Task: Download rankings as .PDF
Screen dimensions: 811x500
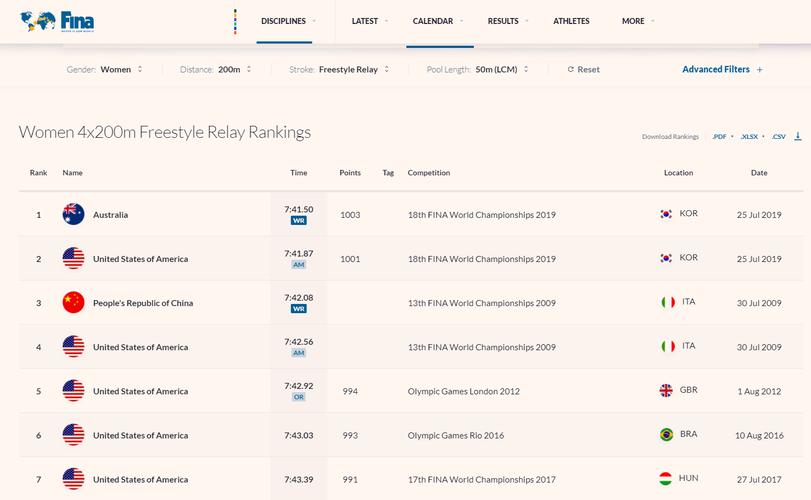Action: (x=719, y=137)
